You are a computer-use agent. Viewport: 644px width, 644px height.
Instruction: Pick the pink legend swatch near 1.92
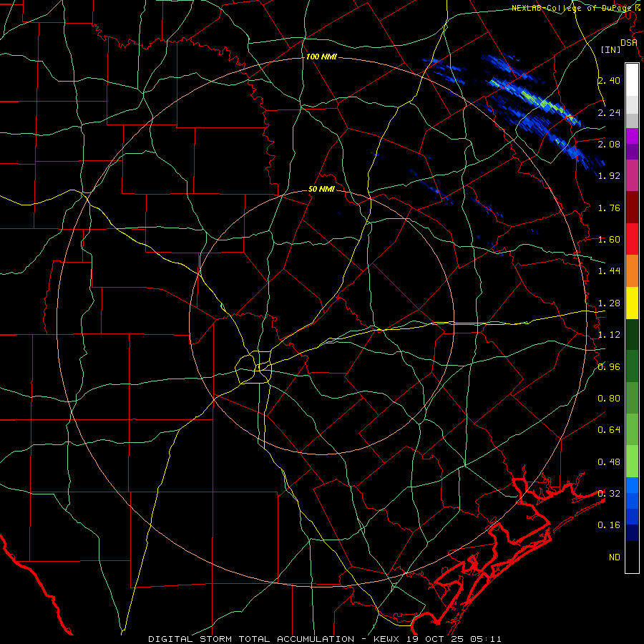[632, 175]
